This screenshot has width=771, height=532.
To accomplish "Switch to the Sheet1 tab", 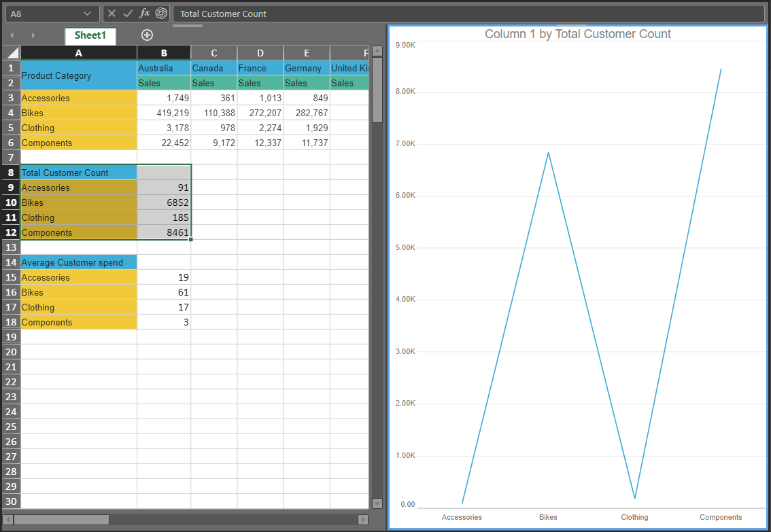I will [x=90, y=35].
